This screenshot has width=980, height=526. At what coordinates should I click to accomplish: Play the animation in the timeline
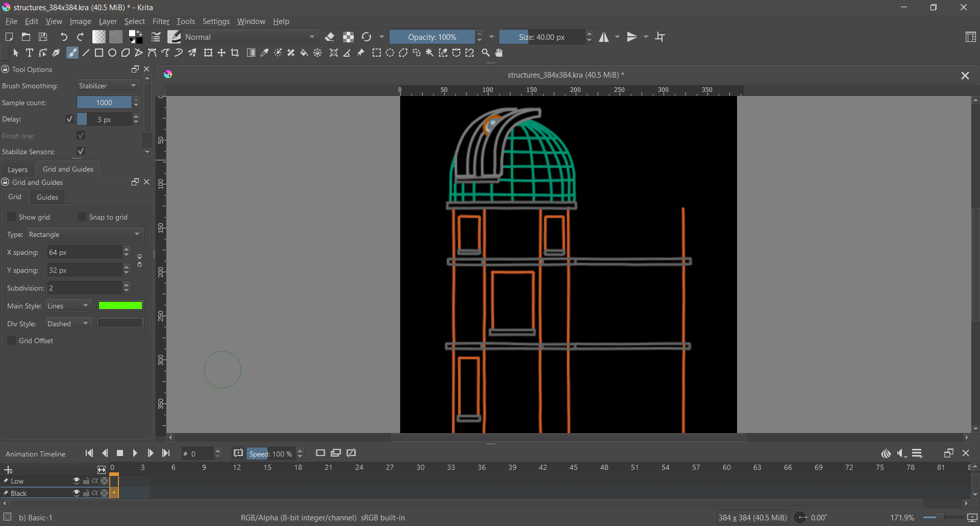pyautogui.click(x=135, y=453)
